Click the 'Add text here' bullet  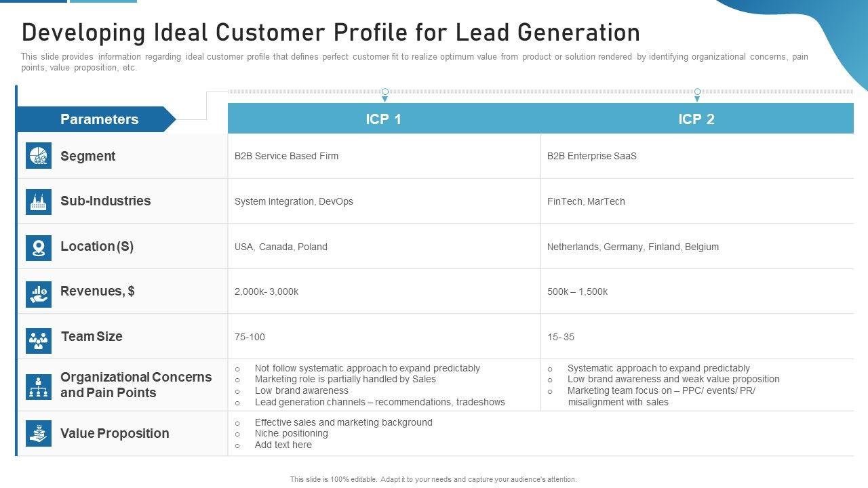(283, 445)
